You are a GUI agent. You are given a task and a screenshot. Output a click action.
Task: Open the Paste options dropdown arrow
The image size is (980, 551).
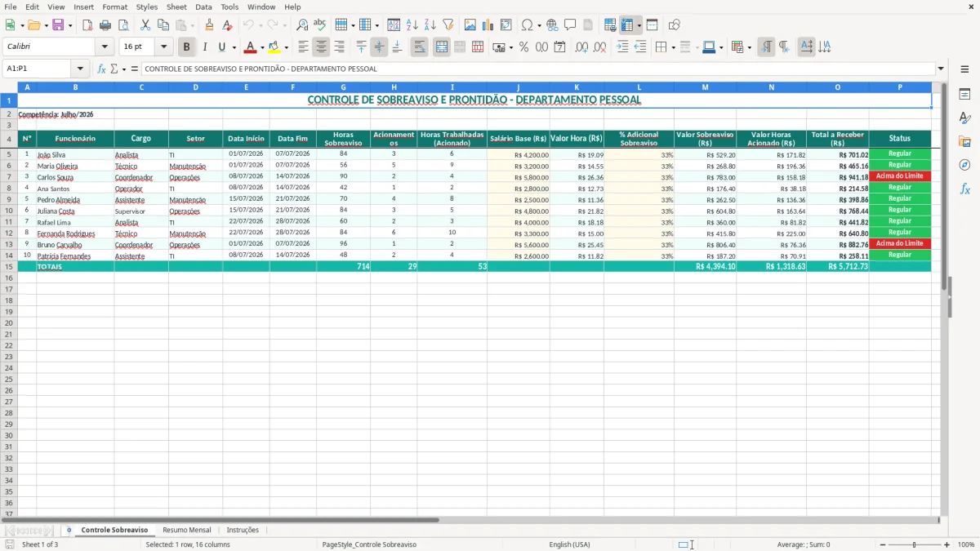pos(192,25)
